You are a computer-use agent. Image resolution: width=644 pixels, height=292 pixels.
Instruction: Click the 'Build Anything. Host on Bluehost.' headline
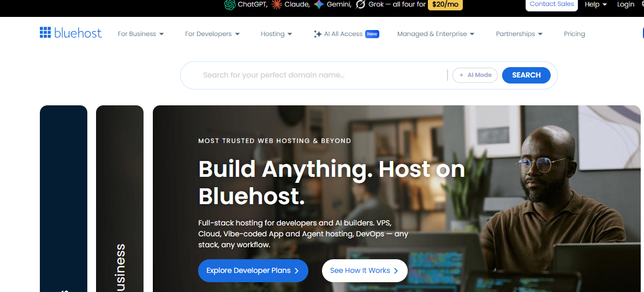[331, 182]
